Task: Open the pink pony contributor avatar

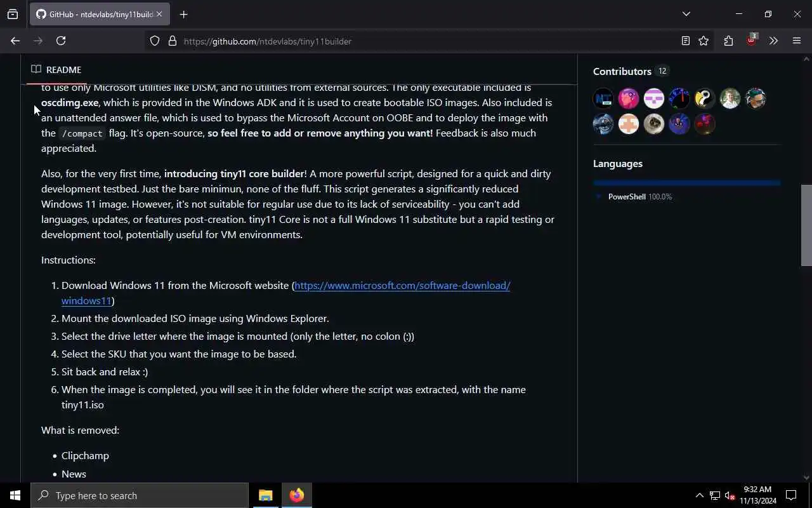Action: coord(629,98)
